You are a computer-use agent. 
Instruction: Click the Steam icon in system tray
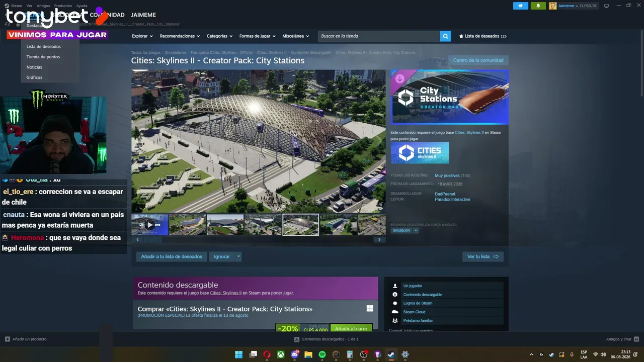click(x=551, y=354)
